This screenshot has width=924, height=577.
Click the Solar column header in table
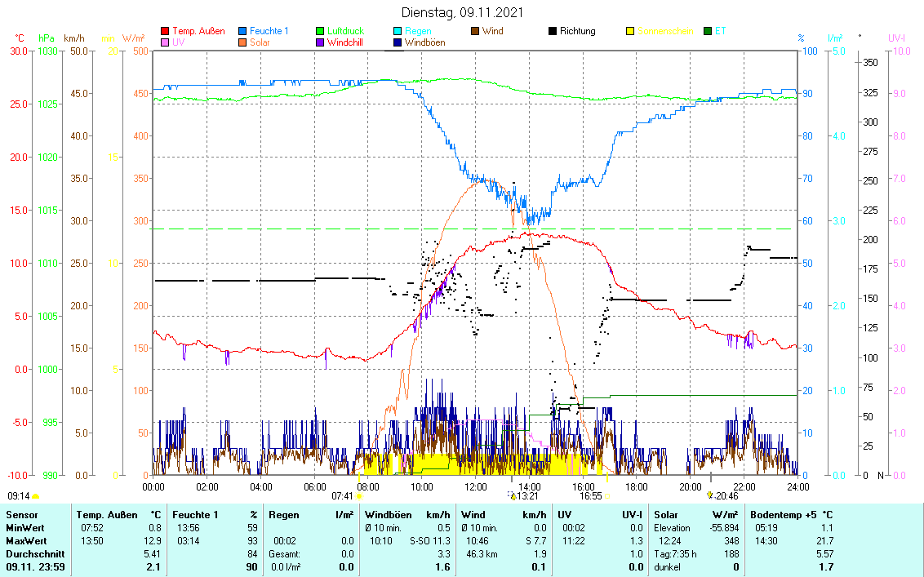pos(665,515)
